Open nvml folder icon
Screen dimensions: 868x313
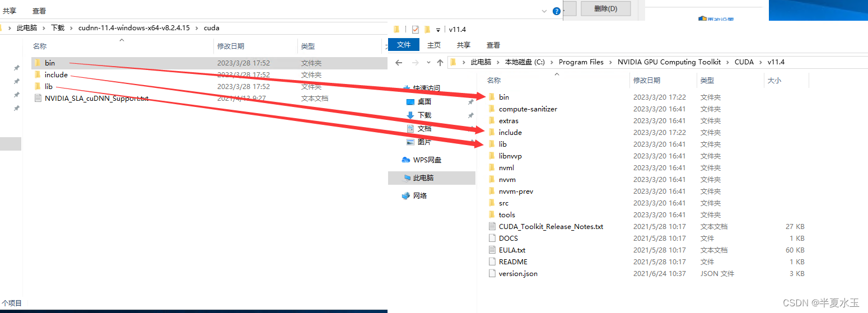click(x=492, y=167)
